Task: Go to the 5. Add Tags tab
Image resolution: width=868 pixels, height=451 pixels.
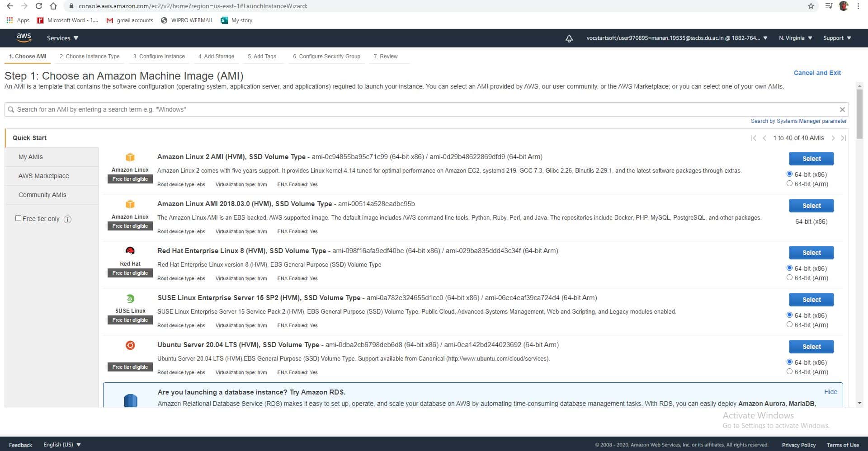Action: point(262,56)
